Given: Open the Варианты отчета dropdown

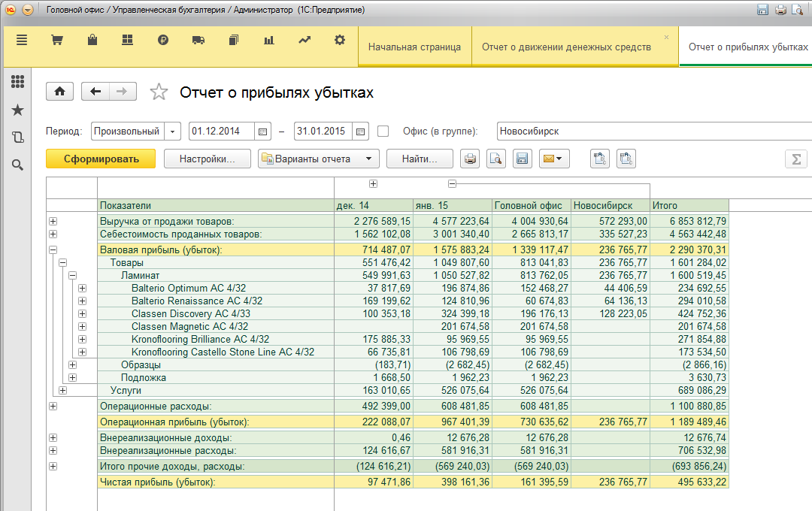Looking at the screenshot, I should (x=319, y=159).
